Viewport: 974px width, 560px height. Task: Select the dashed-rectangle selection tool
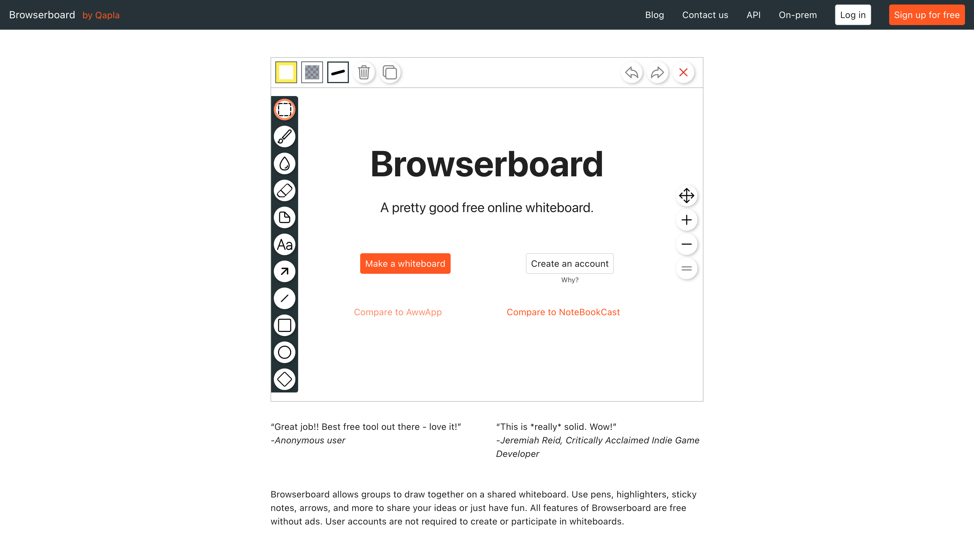284,110
